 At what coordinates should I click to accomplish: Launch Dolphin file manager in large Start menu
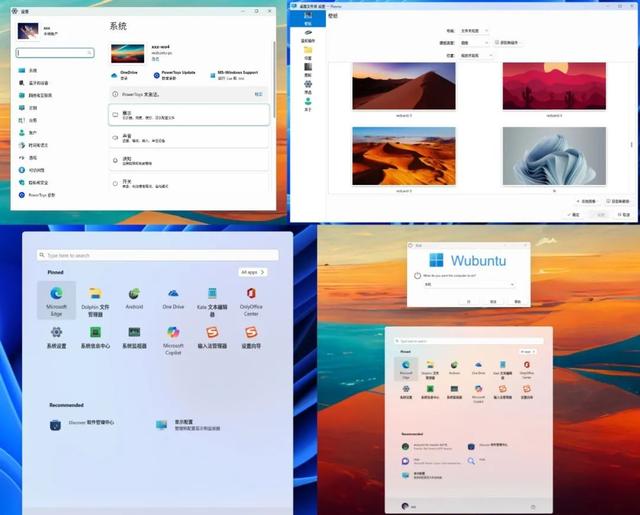point(95,301)
